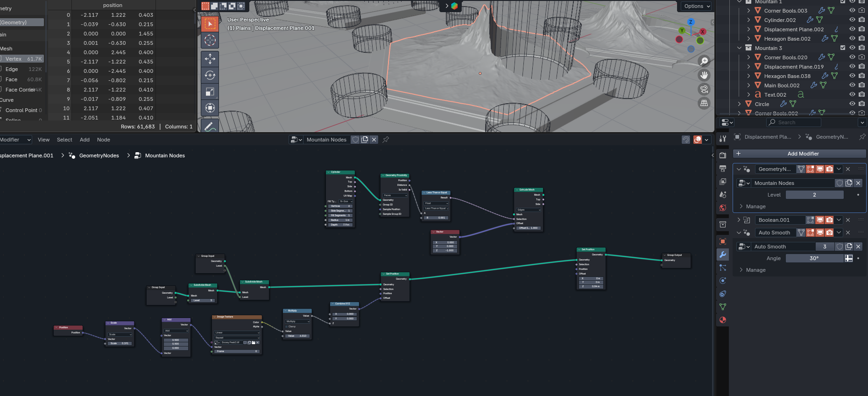The image size is (868, 396).
Task: Click fake user shield beside Mountain Nodes header
Action: pyautogui.click(x=355, y=140)
